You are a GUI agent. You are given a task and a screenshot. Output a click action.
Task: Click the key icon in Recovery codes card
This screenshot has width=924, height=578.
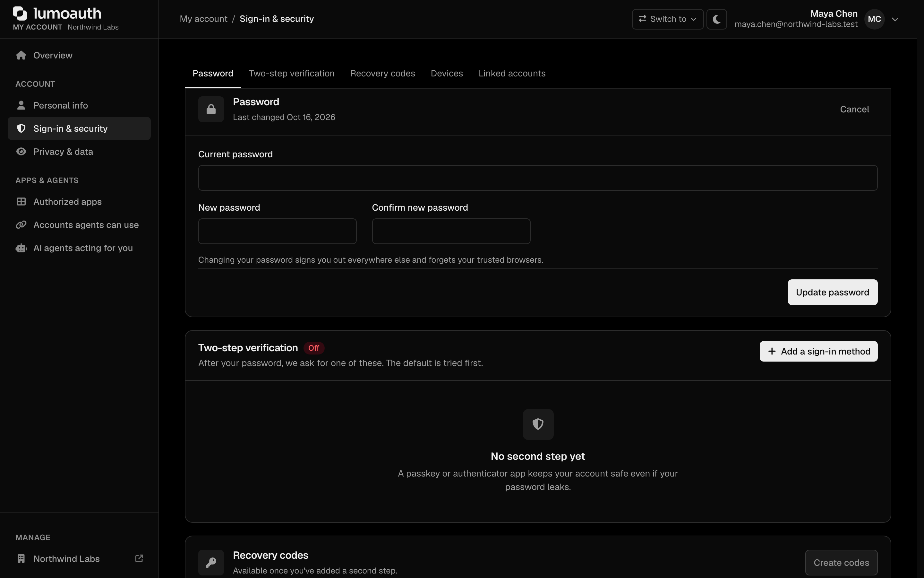point(211,563)
